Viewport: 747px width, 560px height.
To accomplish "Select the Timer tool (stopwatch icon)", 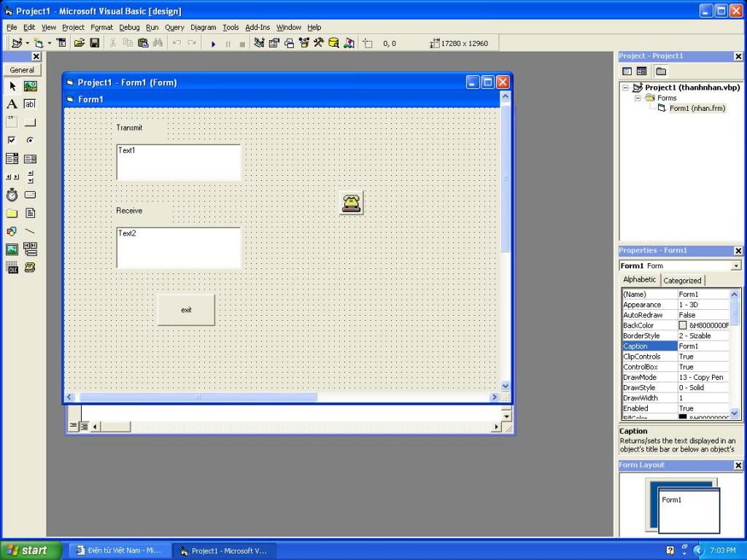I will pos(12,195).
